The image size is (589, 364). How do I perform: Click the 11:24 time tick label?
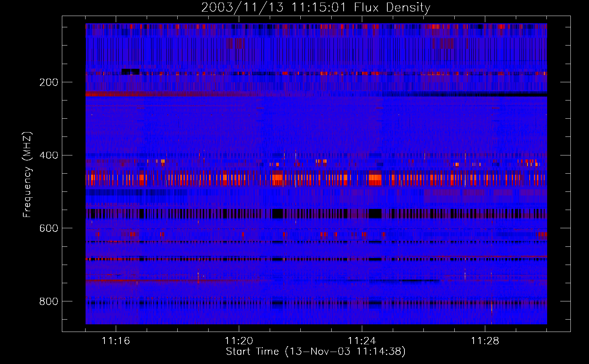[x=362, y=341]
